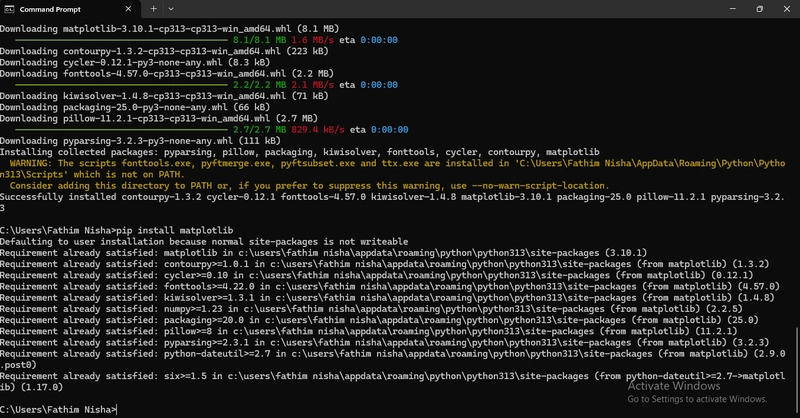Minimize the terminal window
The height and width of the screenshot is (418, 800).
click(733, 9)
